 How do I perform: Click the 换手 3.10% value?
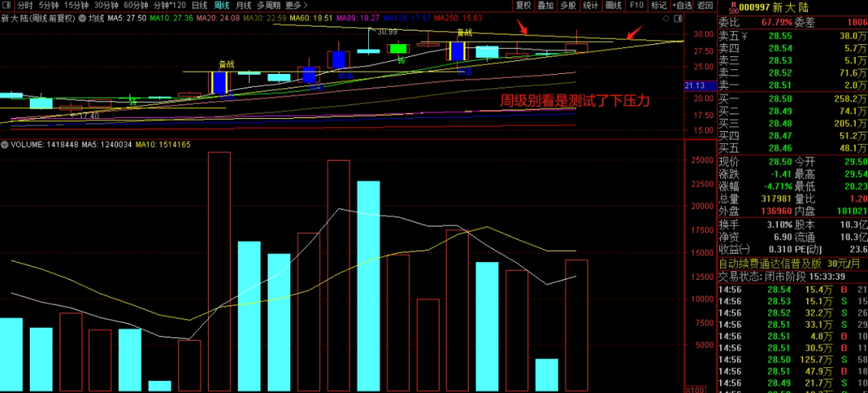779,225
